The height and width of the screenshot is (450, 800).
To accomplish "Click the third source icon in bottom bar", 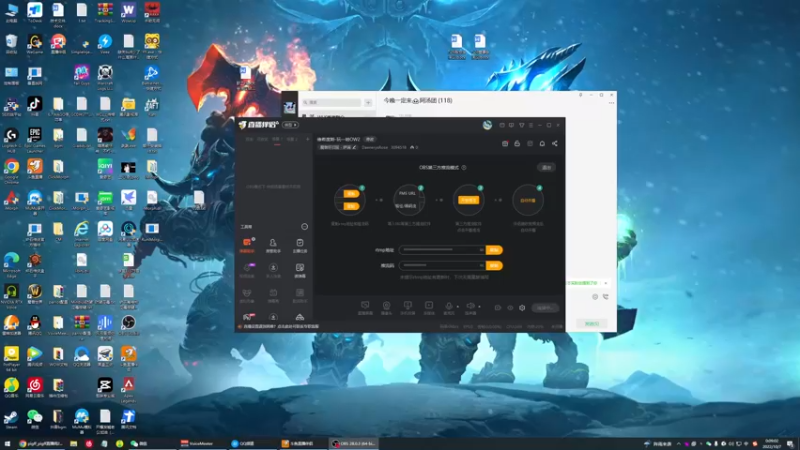I will click(407, 307).
